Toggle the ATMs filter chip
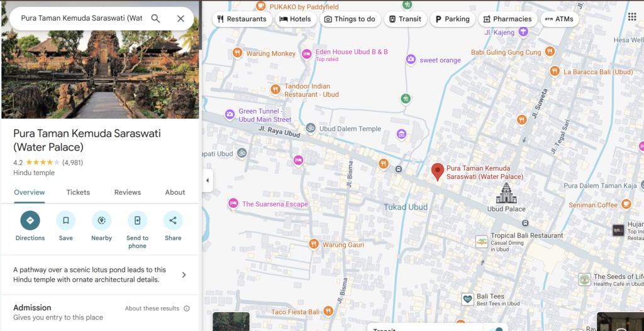This screenshot has width=644, height=331. pos(558,19)
